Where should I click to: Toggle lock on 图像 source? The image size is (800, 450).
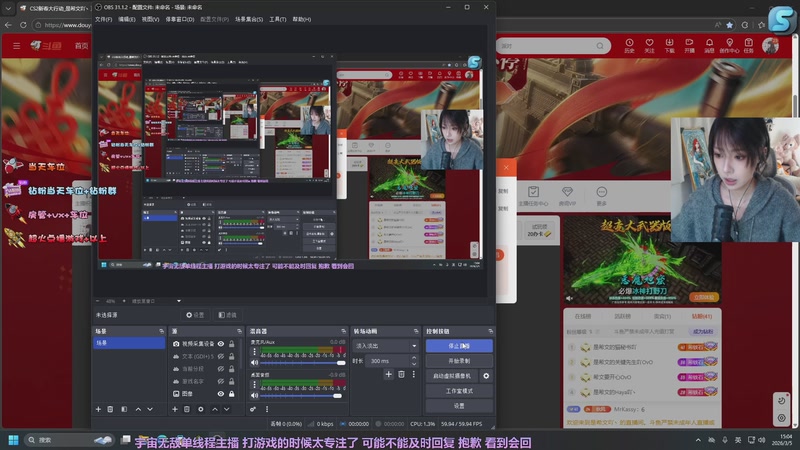232,394
